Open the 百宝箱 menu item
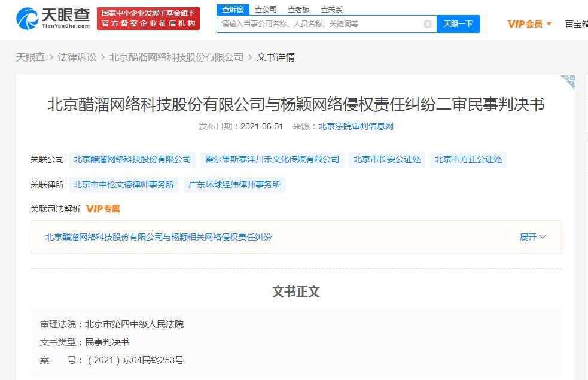588x380 pixels. pyautogui.click(x=577, y=24)
